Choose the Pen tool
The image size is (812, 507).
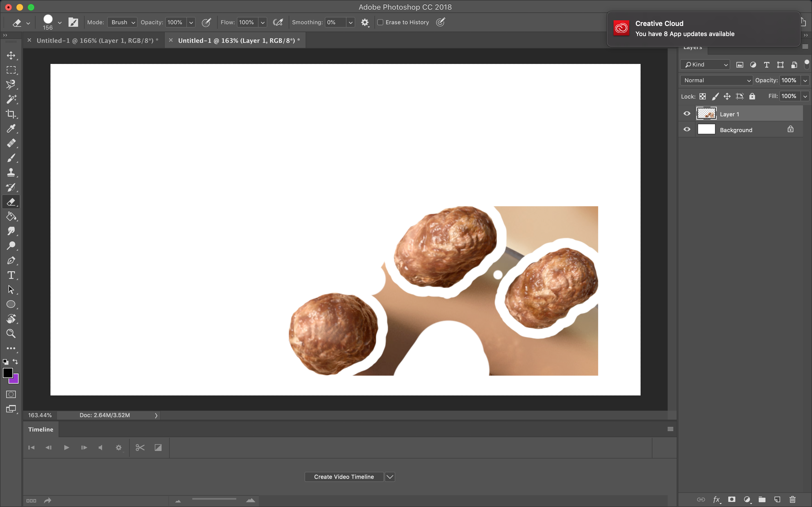11,261
